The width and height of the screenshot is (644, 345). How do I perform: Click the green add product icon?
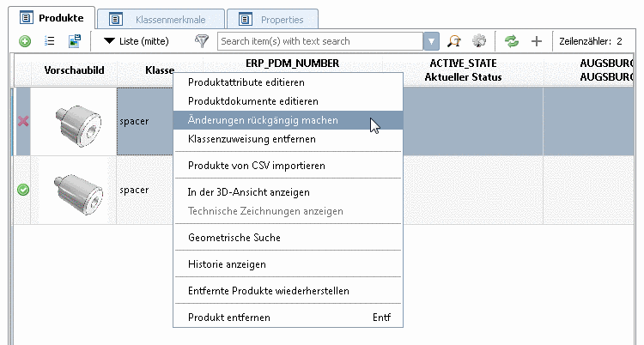coord(25,41)
